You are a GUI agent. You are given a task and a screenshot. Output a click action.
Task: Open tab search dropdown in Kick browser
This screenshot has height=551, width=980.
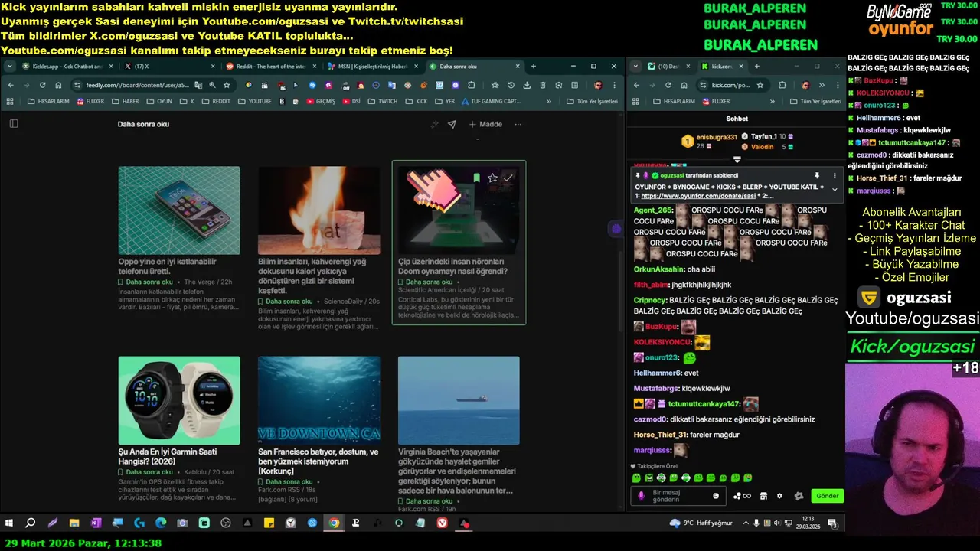(635, 67)
